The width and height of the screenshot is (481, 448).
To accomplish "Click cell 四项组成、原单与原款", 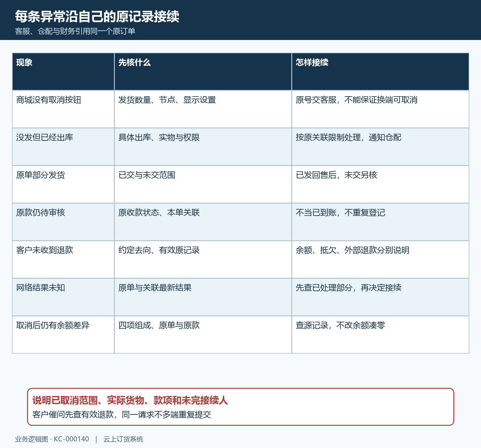I will point(203,335).
